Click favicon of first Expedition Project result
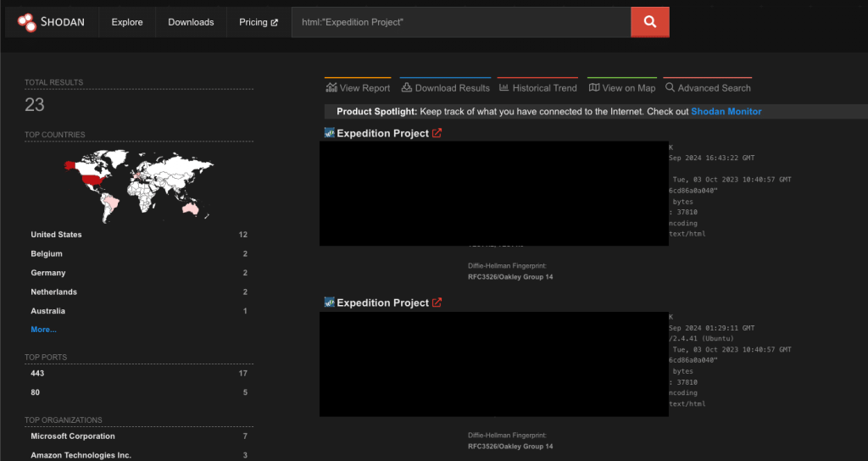Image resolution: width=868 pixels, height=461 pixels. pos(330,133)
